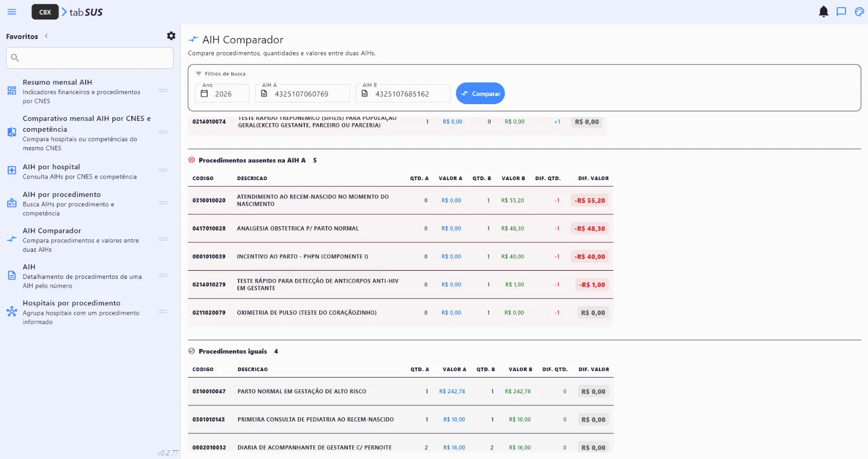Grab the drag handle for AIH por hospital
The height and width of the screenshot is (459, 868).
[x=163, y=170]
